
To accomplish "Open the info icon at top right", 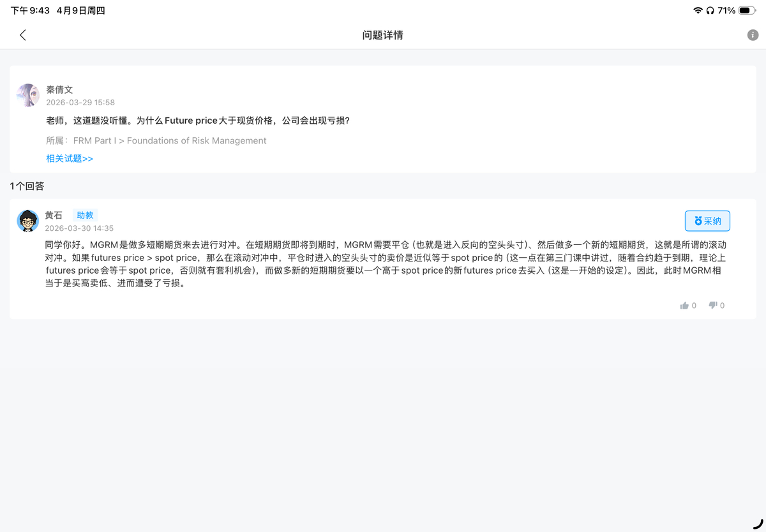I will point(753,35).
